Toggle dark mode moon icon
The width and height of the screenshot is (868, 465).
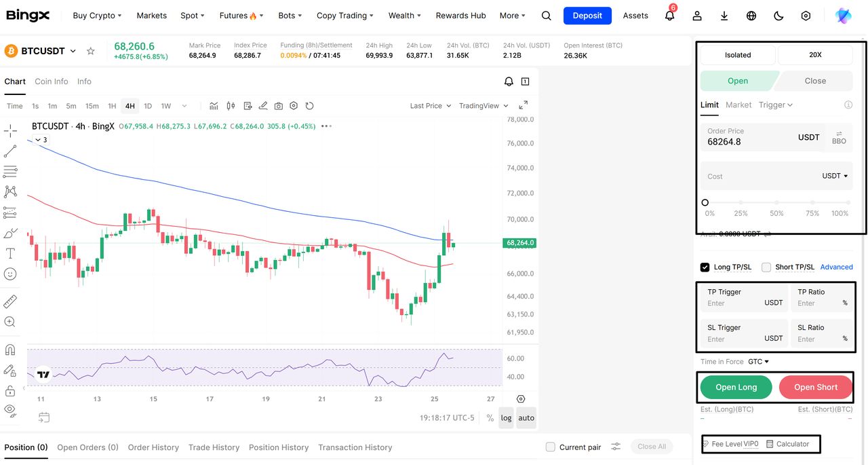[x=778, y=16]
